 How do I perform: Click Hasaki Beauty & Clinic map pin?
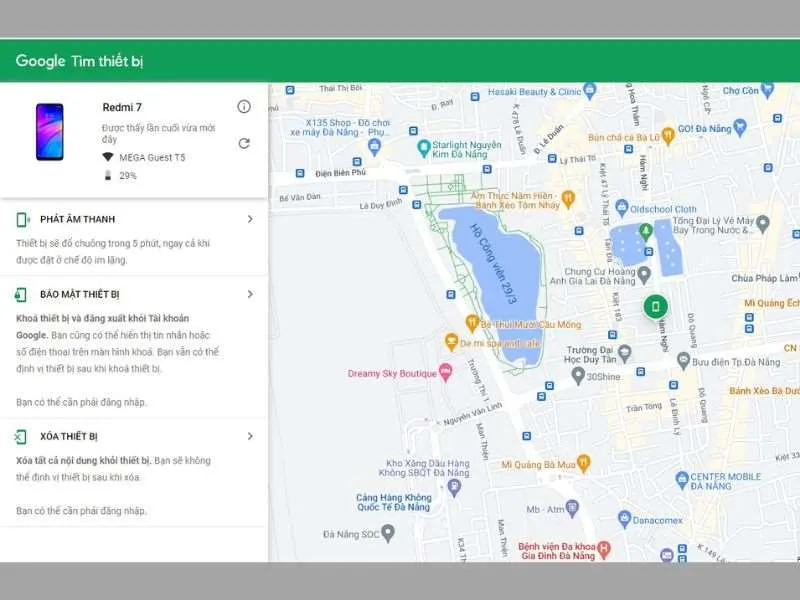click(x=590, y=91)
